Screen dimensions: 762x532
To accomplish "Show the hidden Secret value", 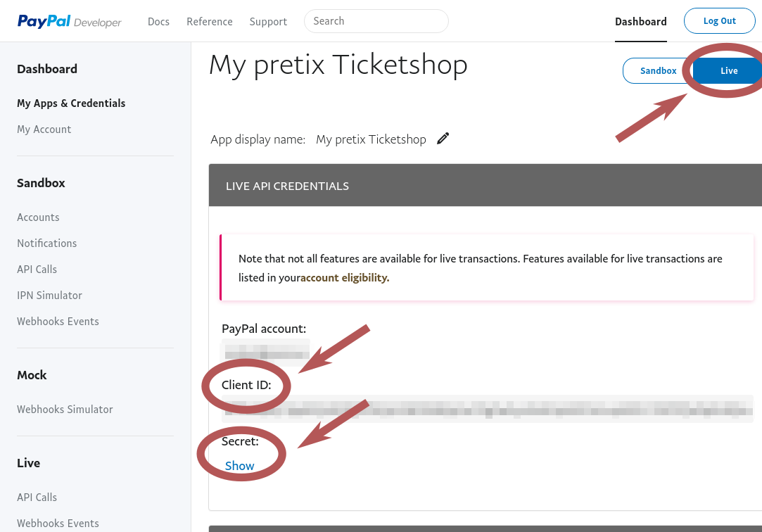I will click(240, 466).
